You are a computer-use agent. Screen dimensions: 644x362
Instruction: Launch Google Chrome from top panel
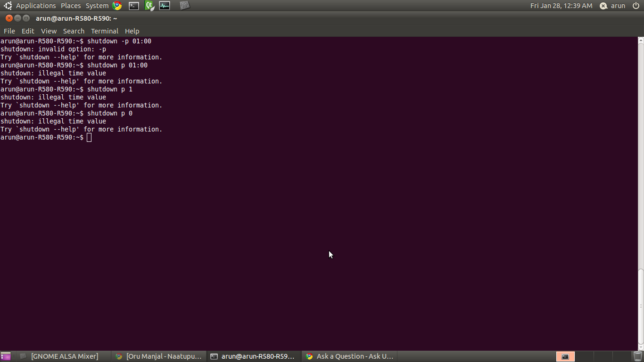(x=117, y=6)
